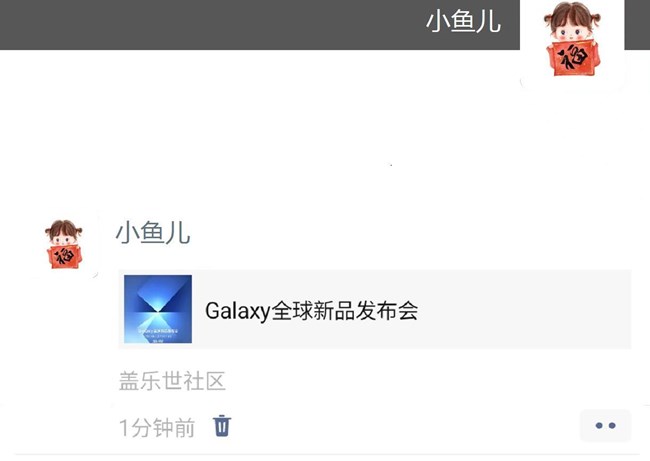Click the red 福 sign on the header avatar

click(574, 57)
